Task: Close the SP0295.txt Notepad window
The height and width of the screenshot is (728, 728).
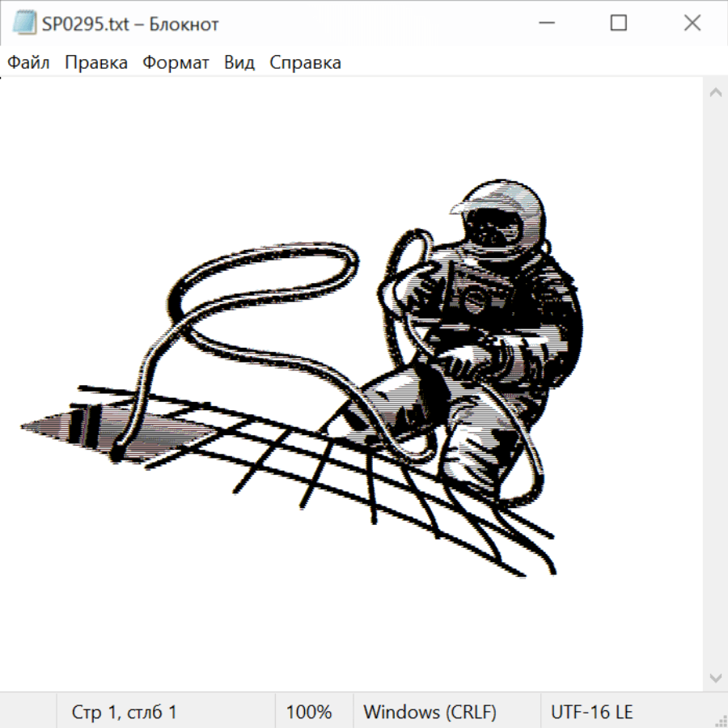Action: pyautogui.click(x=692, y=23)
